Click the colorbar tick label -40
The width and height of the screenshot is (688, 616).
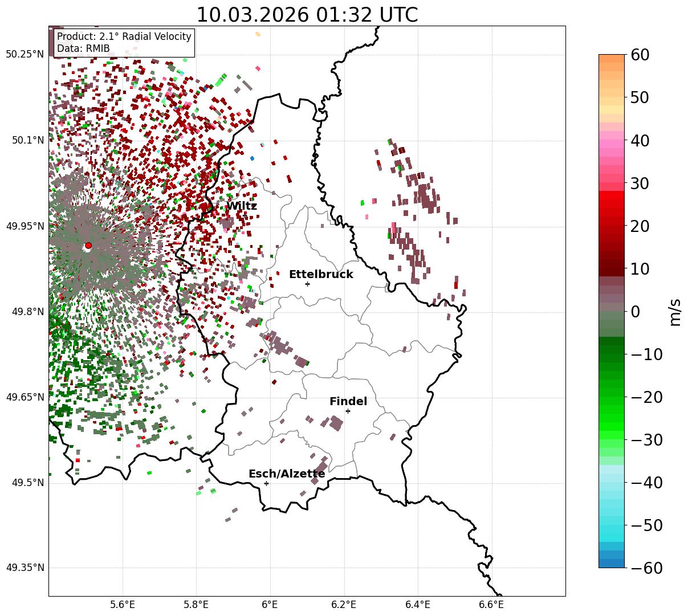pyautogui.click(x=648, y=483)
